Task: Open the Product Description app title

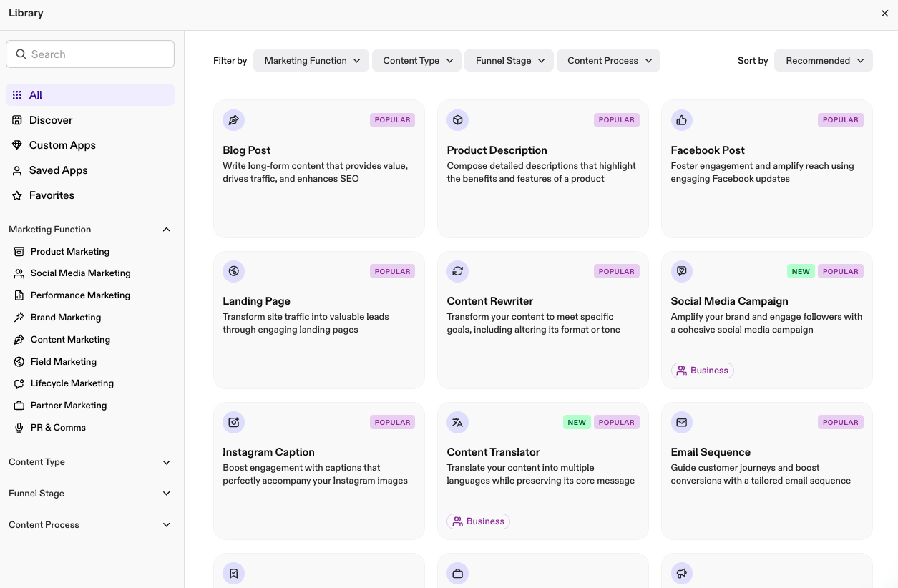Action: [x=497, y=150]
